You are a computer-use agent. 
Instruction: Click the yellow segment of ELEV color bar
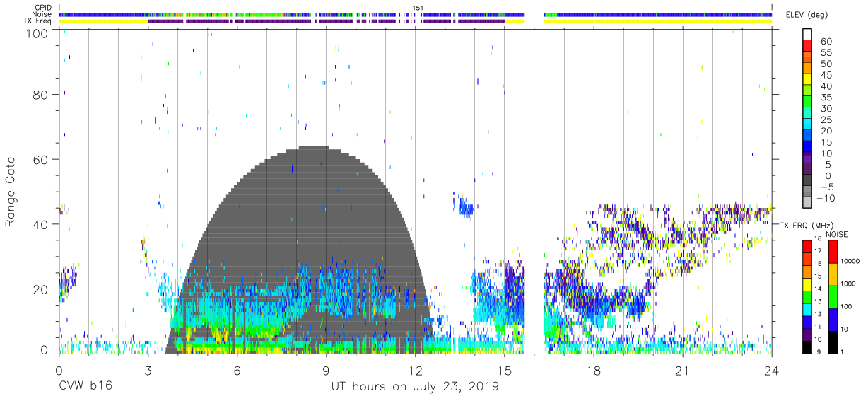click(807, 80)
